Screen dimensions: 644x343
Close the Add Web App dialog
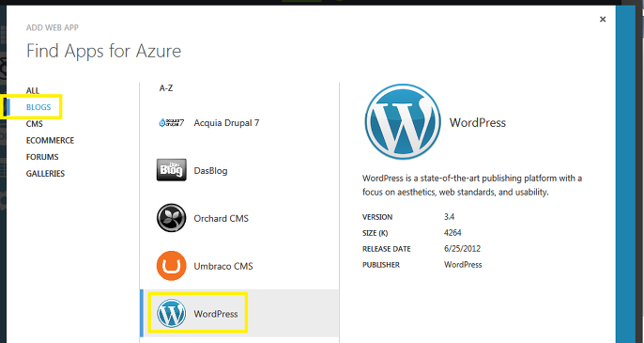pos(603,20)
